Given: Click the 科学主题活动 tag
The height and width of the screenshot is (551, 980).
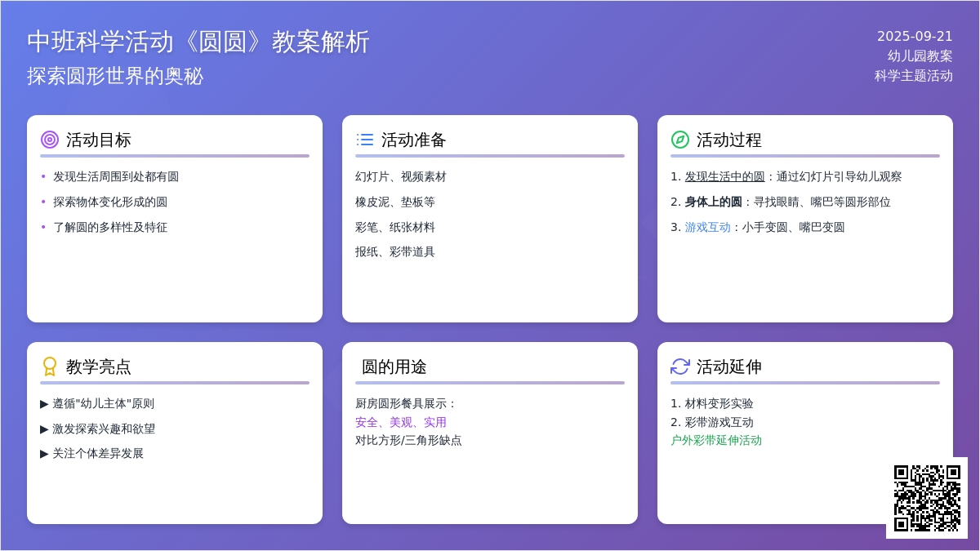Looking at the screenshot, I should (913, 76).
